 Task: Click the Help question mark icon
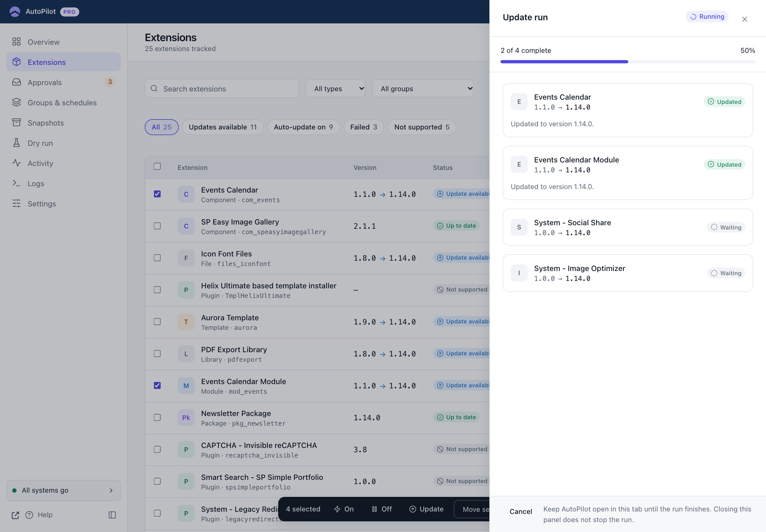click(29, 515)
